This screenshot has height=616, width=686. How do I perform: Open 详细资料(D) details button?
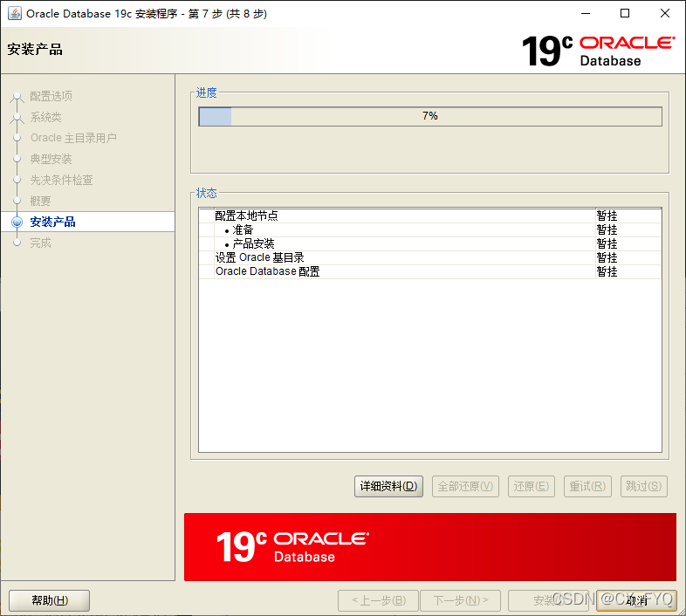click(x=389, y=486)
